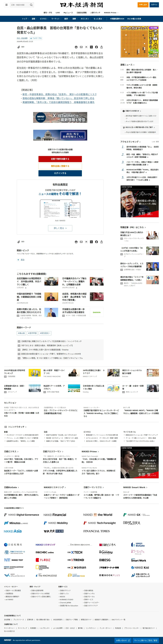This screenshot has width=163, height=644.
Task: Expand the ビジネス navigation dropdown
Action: 44,19
